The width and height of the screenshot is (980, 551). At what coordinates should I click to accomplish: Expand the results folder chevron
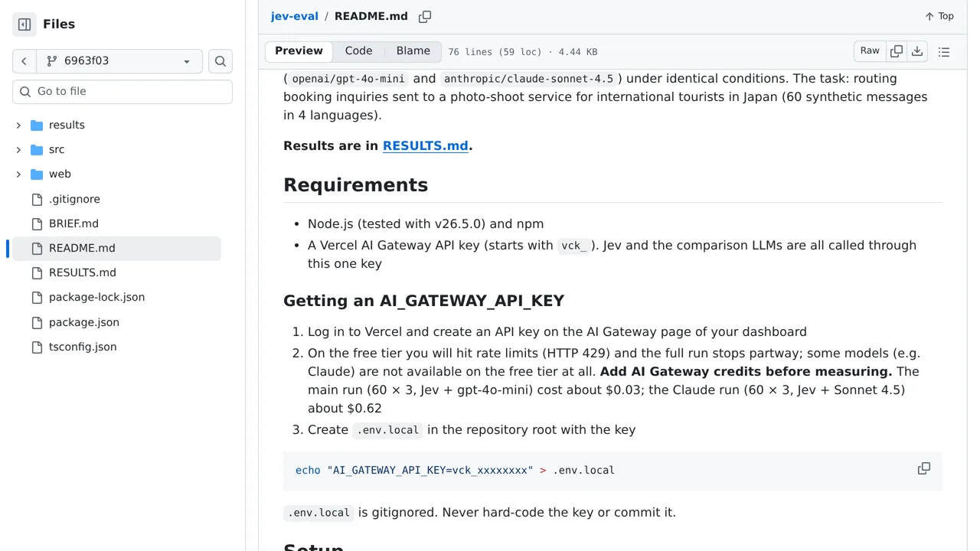(18, 125)
